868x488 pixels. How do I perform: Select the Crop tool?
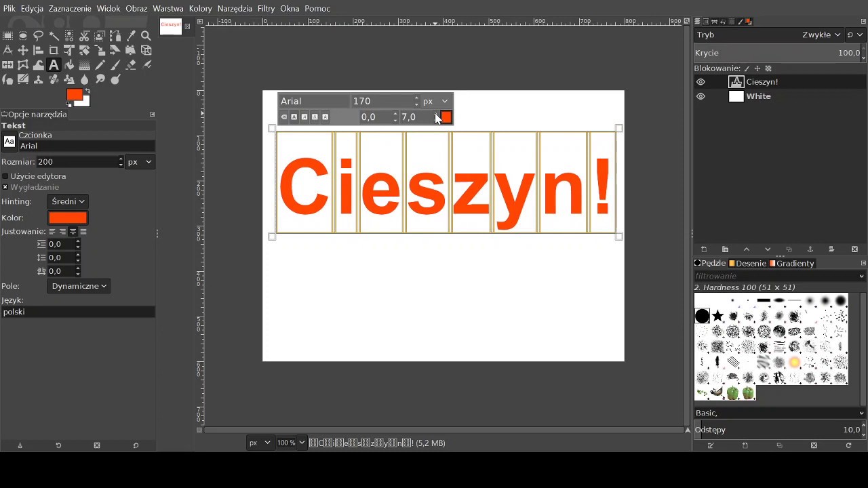(x=54, y=50)
